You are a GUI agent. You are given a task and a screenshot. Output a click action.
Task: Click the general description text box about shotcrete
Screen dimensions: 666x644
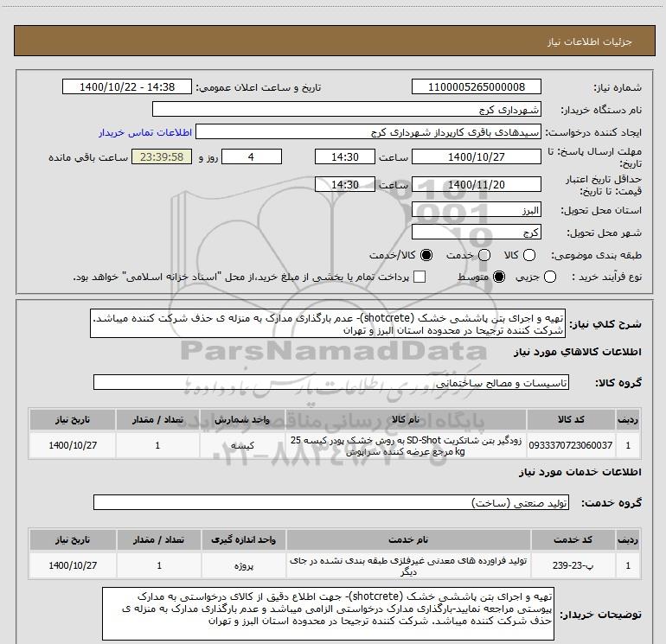(x=328, y=323)
